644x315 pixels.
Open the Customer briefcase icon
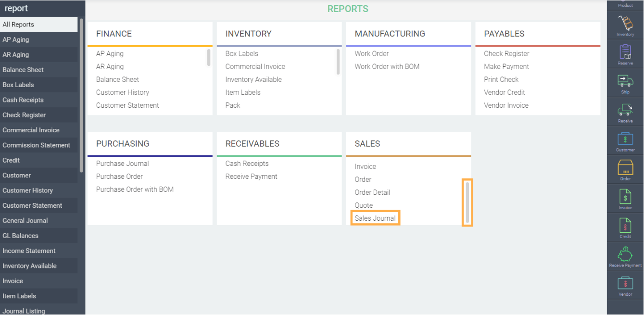625,139
